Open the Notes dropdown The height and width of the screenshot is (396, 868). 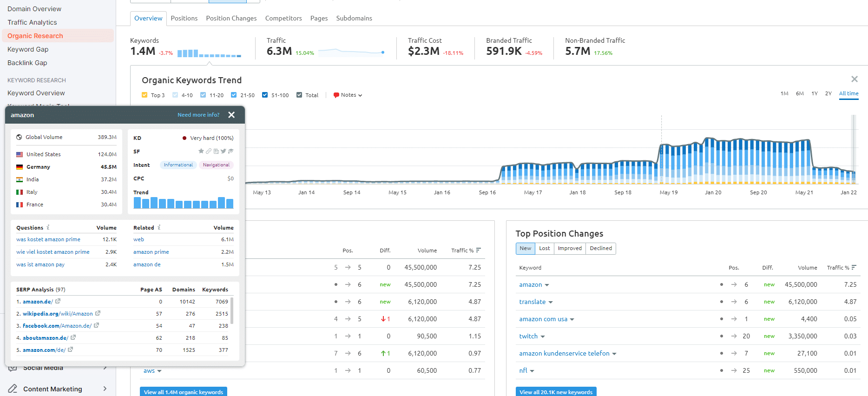(x=349, y=95)
